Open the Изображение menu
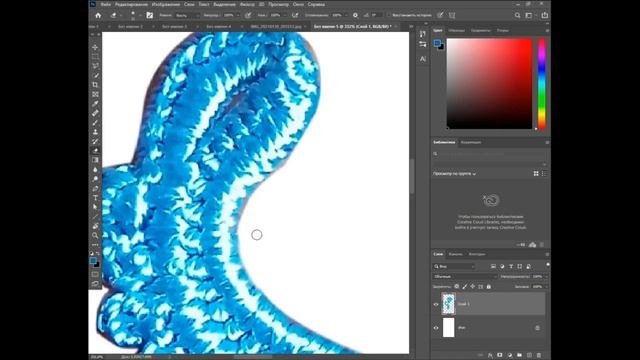The height and width of the screenshot is (360, 640). pos(165,4)
